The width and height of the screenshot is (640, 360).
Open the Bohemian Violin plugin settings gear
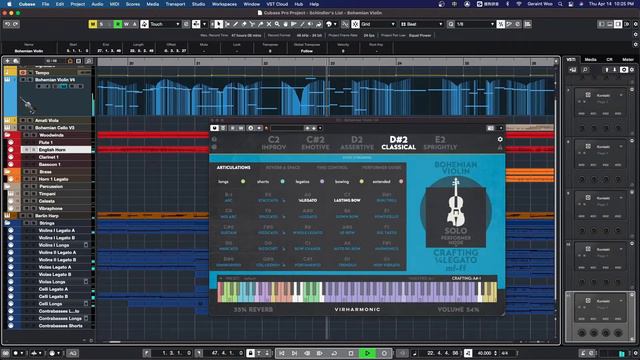[500, 139]
